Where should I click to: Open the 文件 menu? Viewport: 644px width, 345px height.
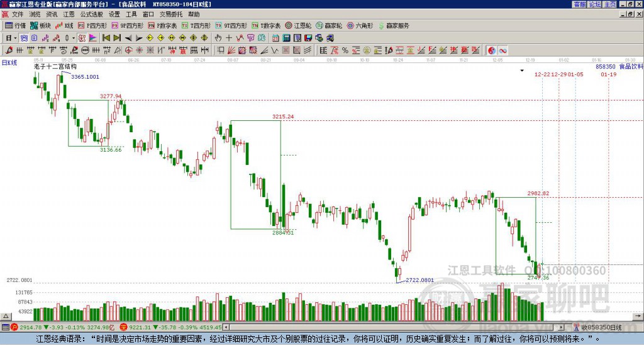18,14
